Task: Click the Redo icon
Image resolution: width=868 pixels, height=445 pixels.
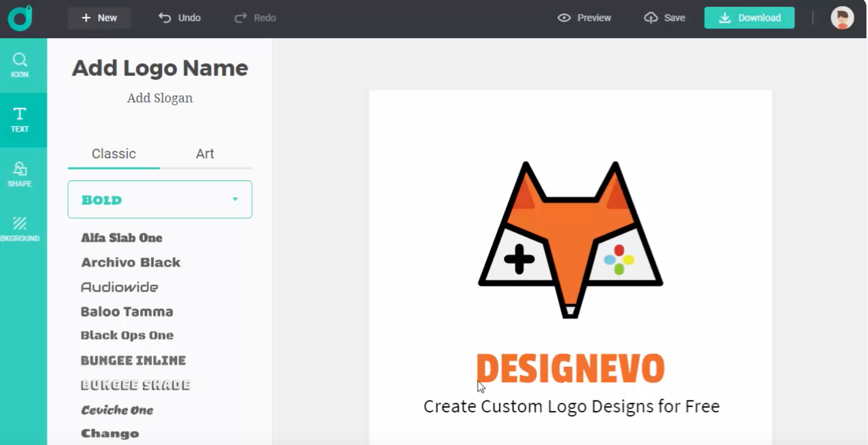Action: 241,17
